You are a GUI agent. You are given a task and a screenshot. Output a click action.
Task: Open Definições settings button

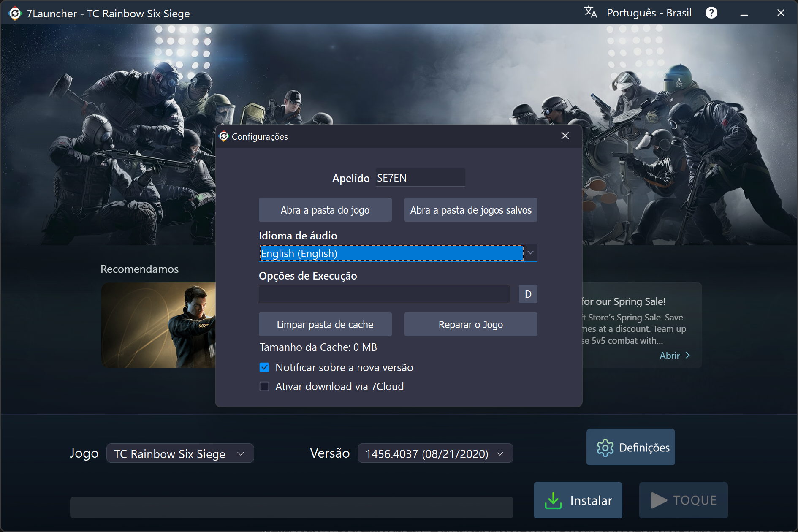coord(631,447)
